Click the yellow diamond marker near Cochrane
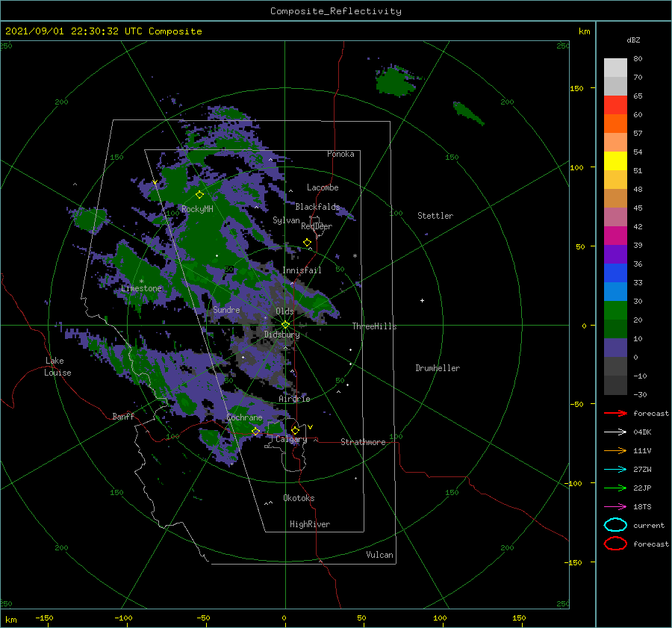The image size is (672, 628). [x=255, y=431]
